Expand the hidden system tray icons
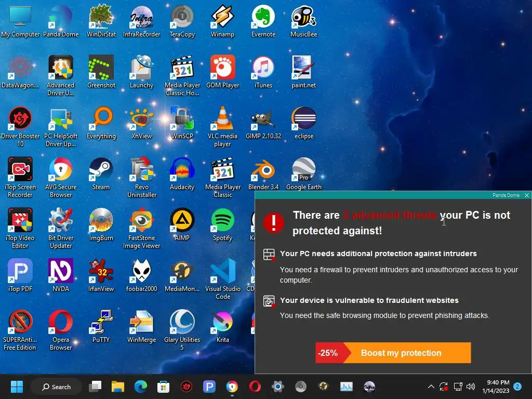The height and width of the screenshot is (399, 532). (431, 387)
